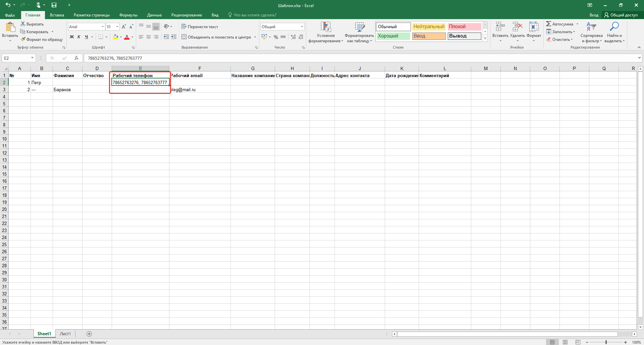Switch to Разметка страницы tab
This screenshot has height=345, width=644.
(x=92, y=15)
